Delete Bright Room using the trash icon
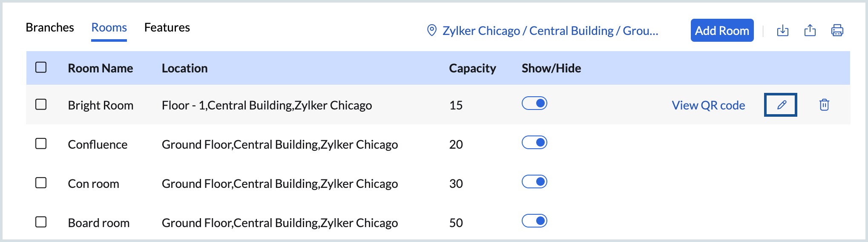The height and width of the screenshot is (242, 868). pyautogui.click(x=824, y=105)
